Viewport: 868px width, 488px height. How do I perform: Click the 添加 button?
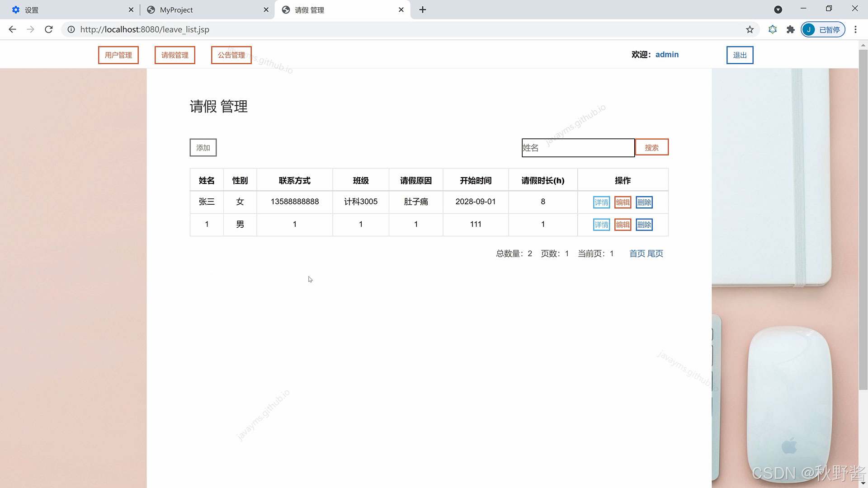[x=203, y=148]
